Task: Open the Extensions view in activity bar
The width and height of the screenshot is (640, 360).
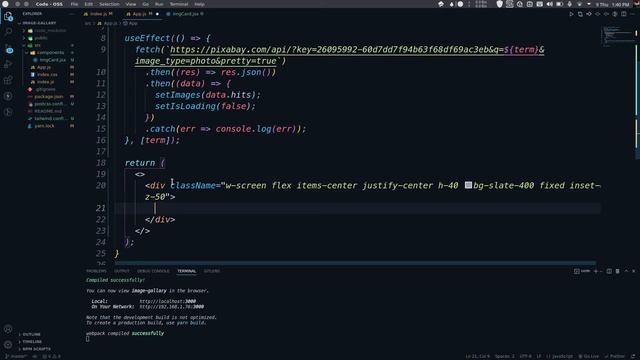Action: [x=8, y=80]
